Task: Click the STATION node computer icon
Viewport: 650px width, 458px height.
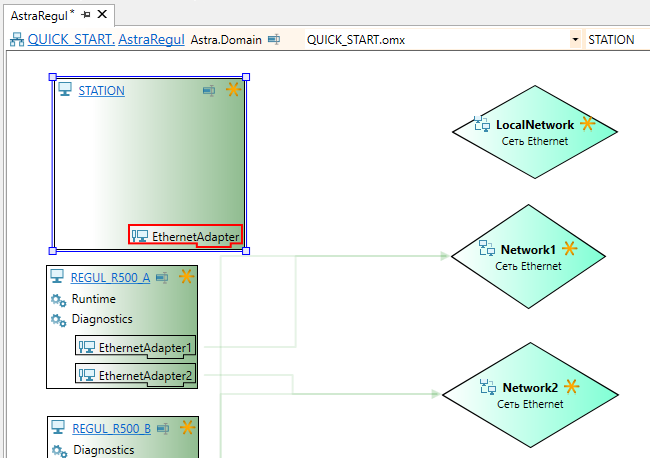Action: coord(65,90)
